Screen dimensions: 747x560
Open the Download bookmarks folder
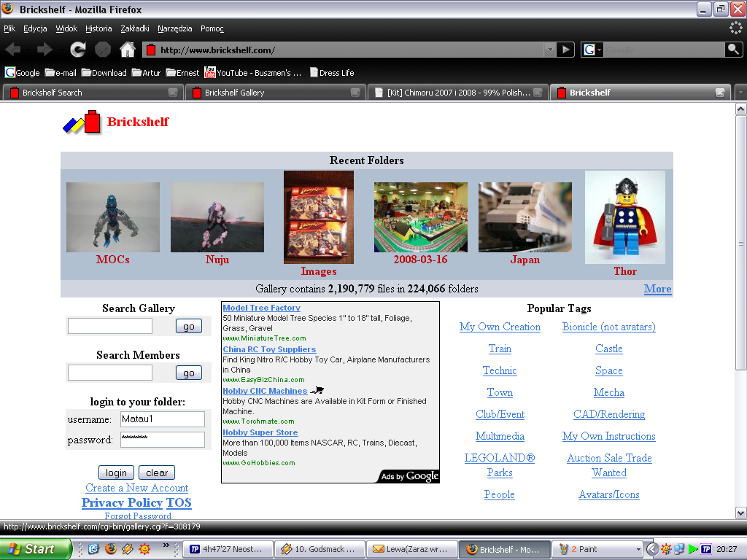(x=104, y=73)
